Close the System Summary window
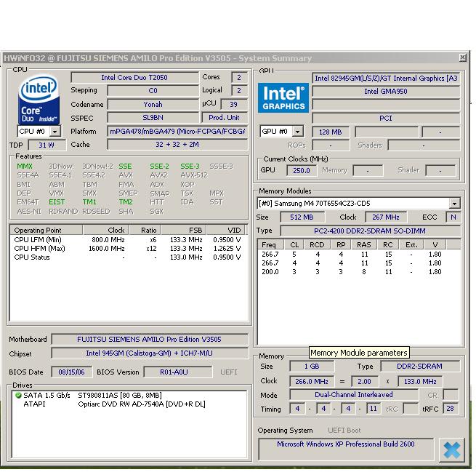Viewport: 476px width, 472px height. click(x=462, y=57)
